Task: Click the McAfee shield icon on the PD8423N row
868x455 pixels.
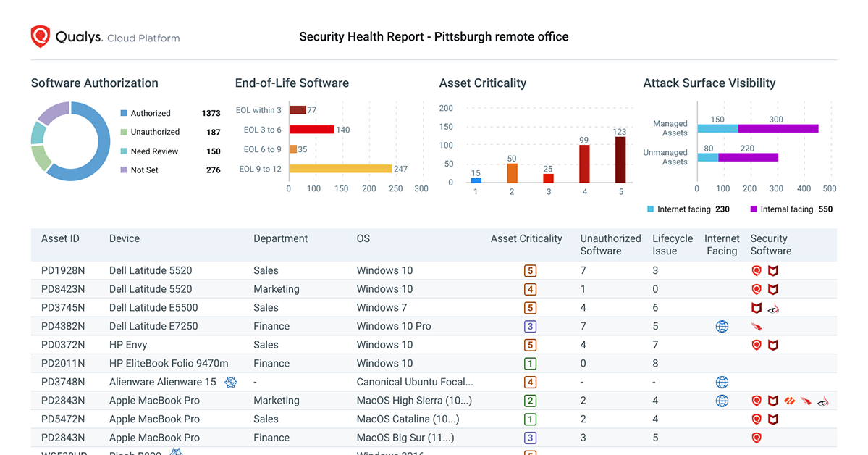Action: (772, 289)
